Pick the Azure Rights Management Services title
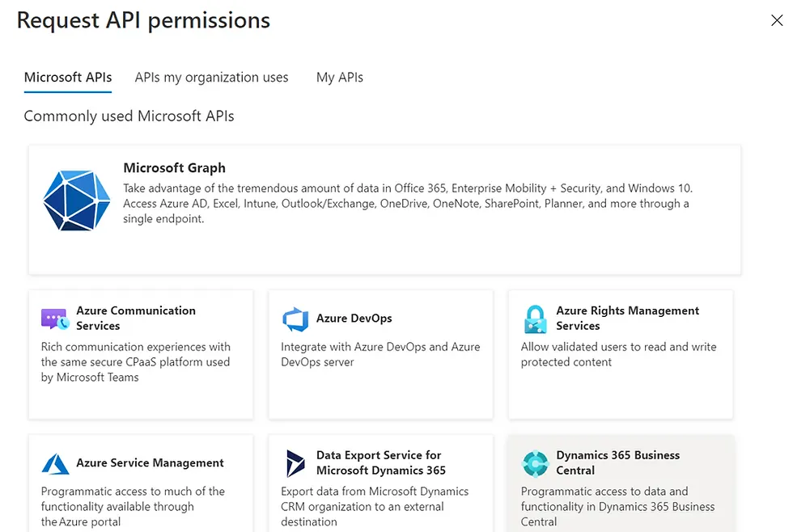793x532 pixels. (x=628, y=319)
